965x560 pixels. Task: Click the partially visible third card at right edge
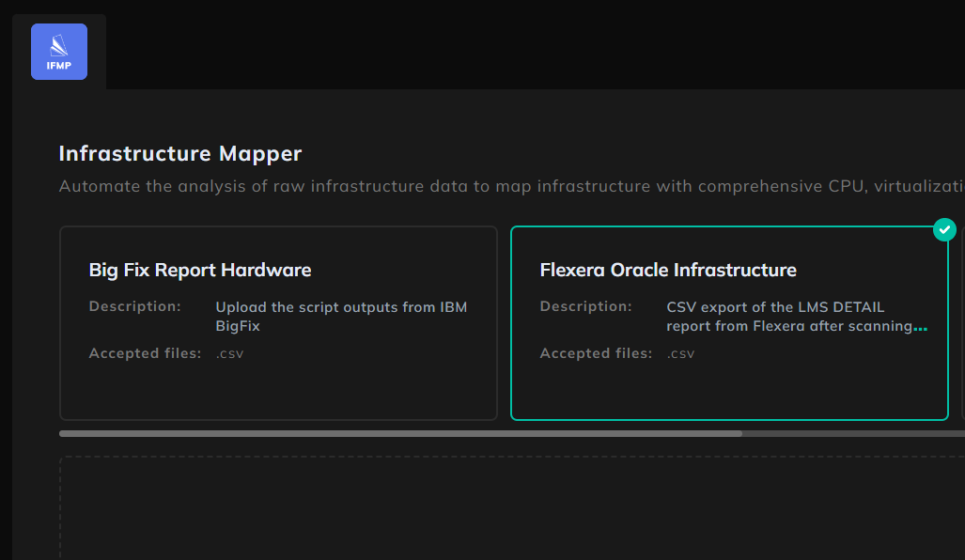tap(963, 323)
